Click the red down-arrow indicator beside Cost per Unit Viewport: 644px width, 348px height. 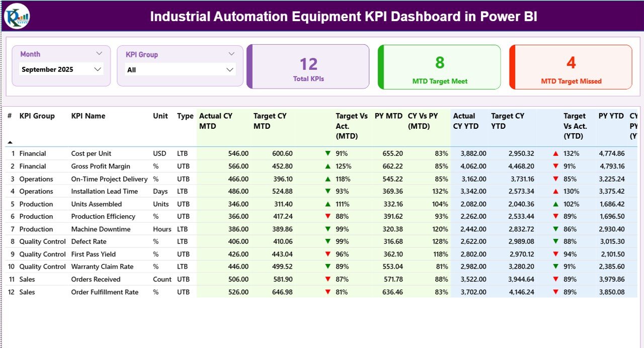pyautogui.click(x=328, y=153)
